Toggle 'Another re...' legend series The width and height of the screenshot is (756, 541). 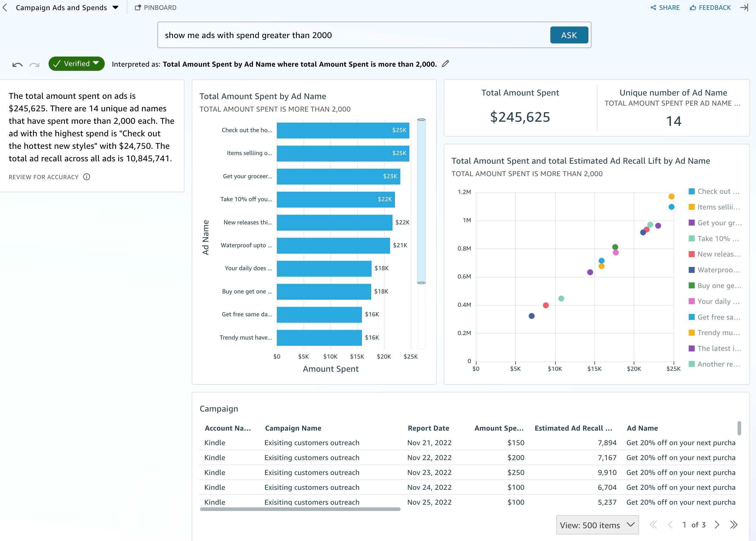tap(714, 364)
